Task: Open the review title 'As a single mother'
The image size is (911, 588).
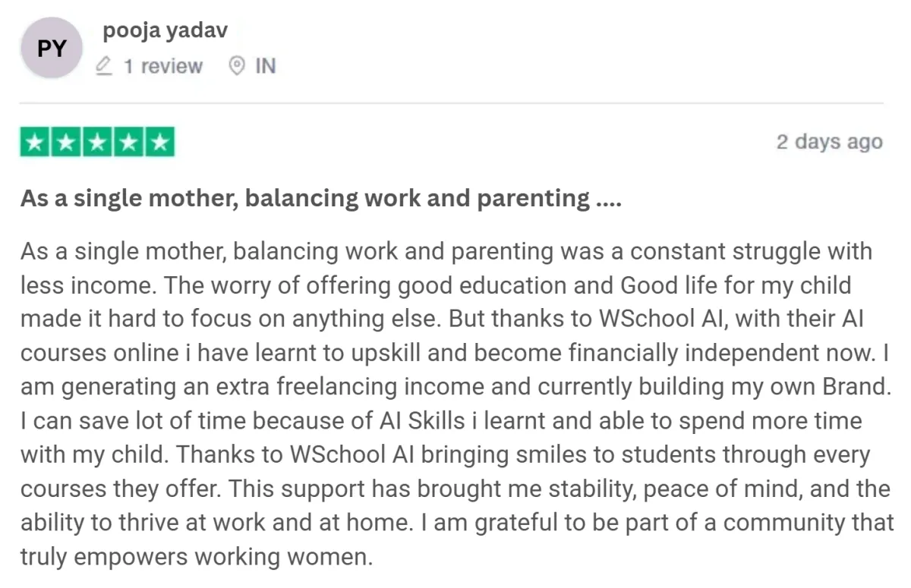Action: pyautogui.click(x=321, y=199)
